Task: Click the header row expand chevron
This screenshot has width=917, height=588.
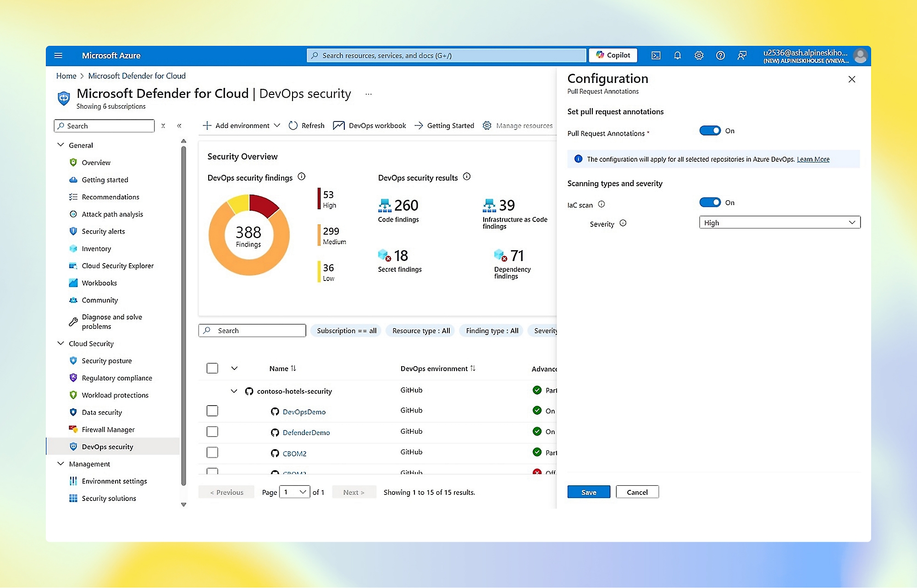Action: coord(234,368)
